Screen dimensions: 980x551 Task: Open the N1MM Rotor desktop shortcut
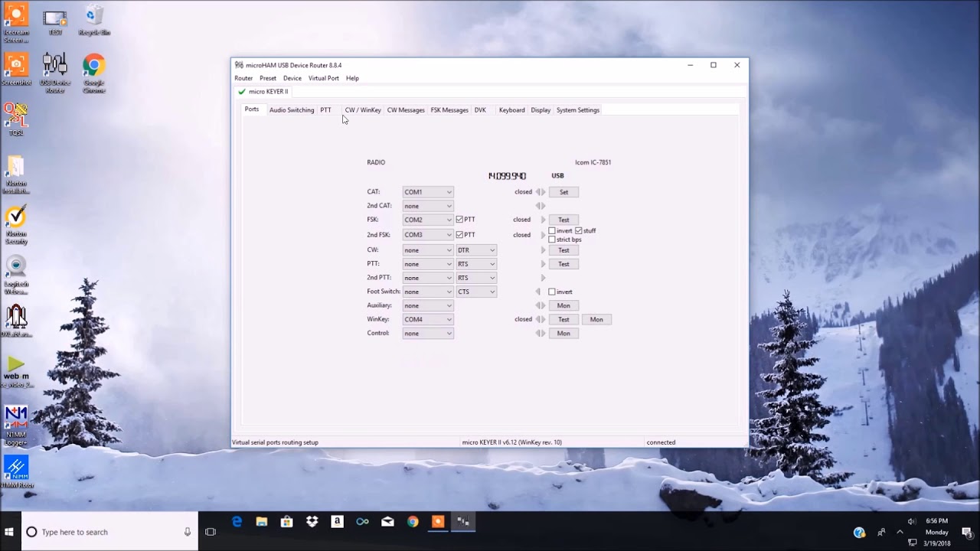point(16,472)
